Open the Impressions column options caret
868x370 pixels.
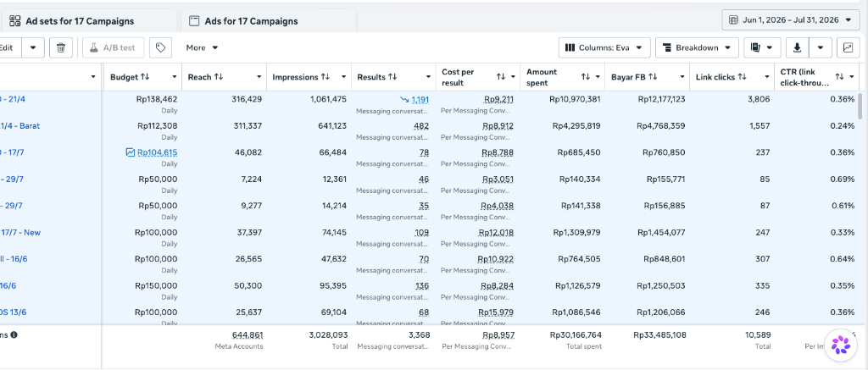344,77
